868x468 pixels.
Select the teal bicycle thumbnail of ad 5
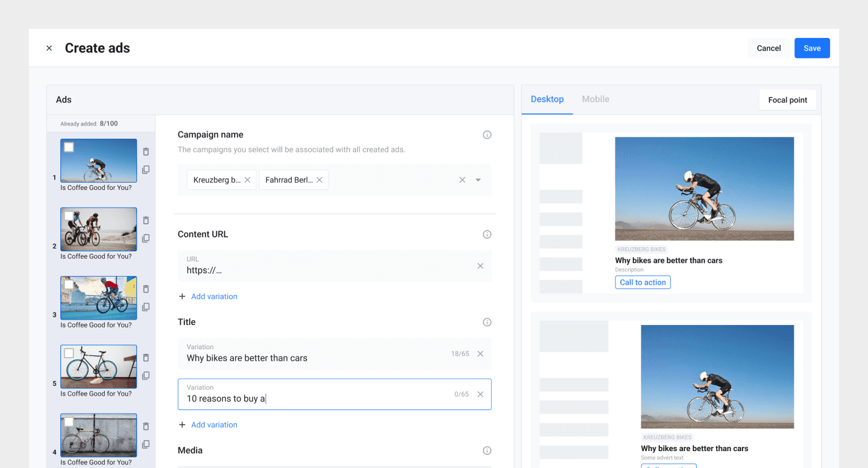99,367
